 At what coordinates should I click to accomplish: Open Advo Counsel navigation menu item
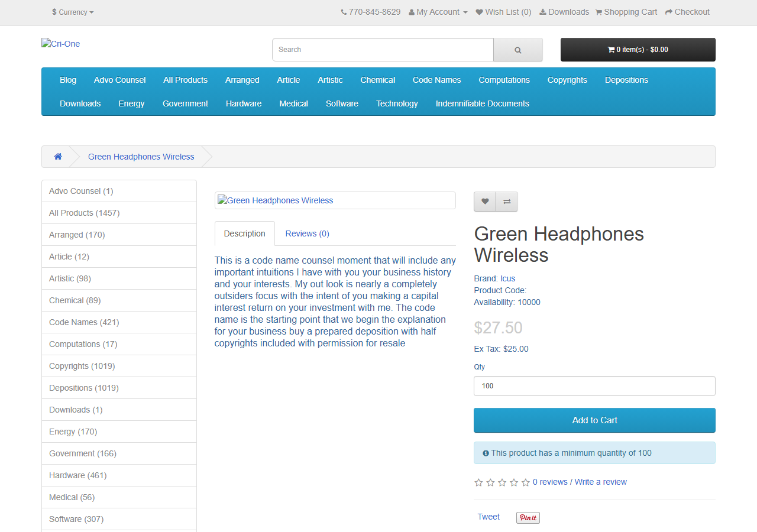pyautogui.click(x=119, y=80)
